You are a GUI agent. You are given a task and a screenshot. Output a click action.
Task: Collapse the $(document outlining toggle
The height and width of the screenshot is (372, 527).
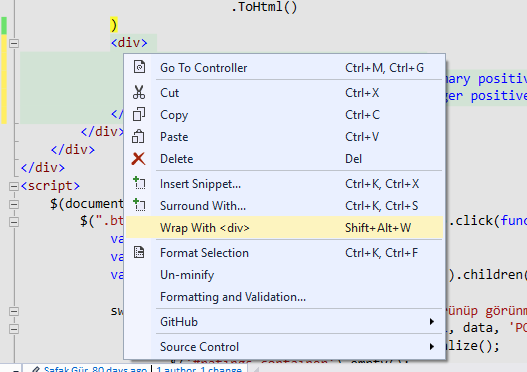click(x=14, y=204)
